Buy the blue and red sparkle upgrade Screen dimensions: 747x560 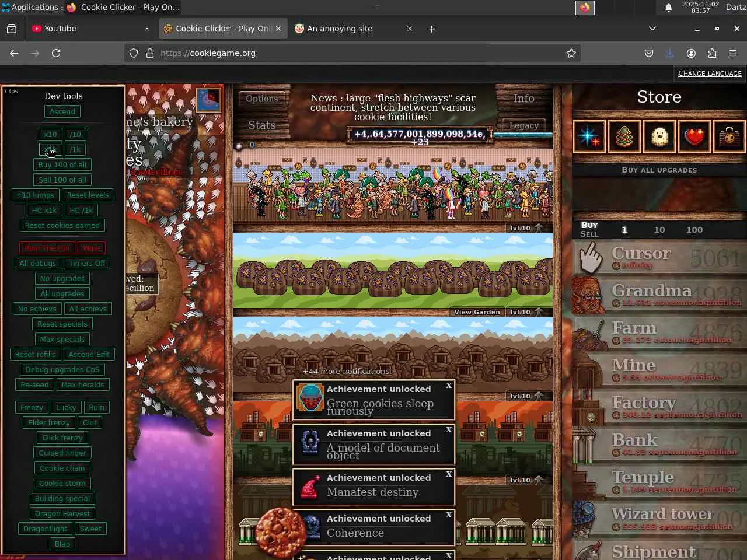tap(589, 136)
